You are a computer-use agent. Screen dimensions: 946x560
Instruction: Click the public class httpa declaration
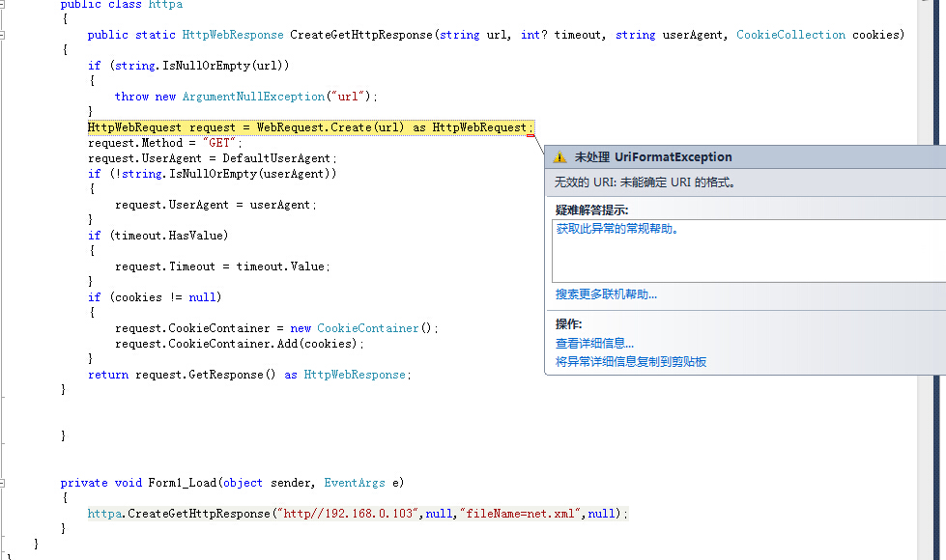[121, 5]
